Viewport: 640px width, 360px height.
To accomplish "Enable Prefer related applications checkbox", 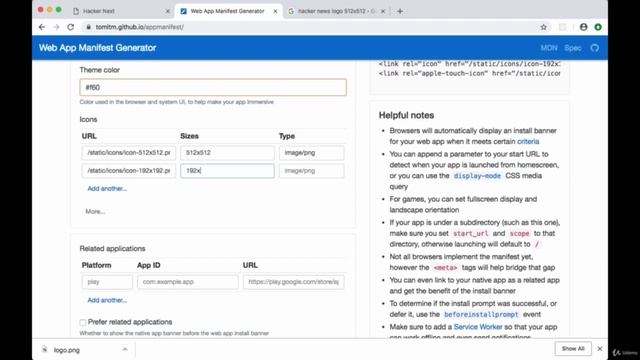I will point(83,322).
